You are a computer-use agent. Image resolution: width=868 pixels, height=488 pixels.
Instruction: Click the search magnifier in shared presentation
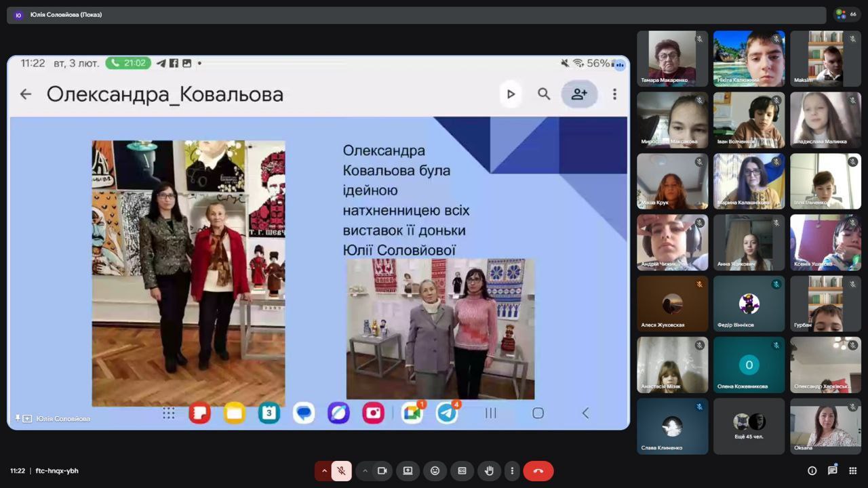pos(544,94)
